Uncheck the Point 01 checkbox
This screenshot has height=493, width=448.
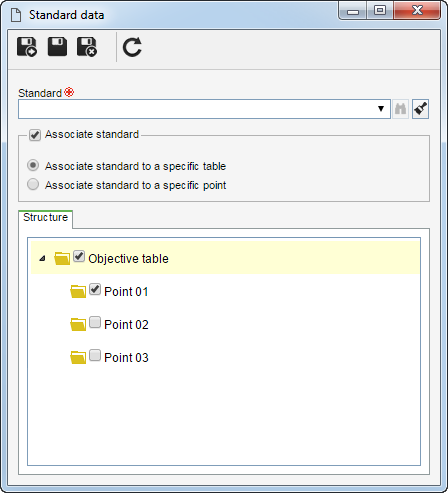[95, 289]
